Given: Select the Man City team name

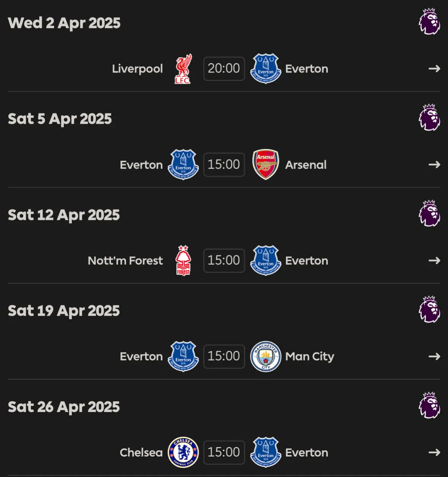Looking at the screenshot, I should coord(310,357).
